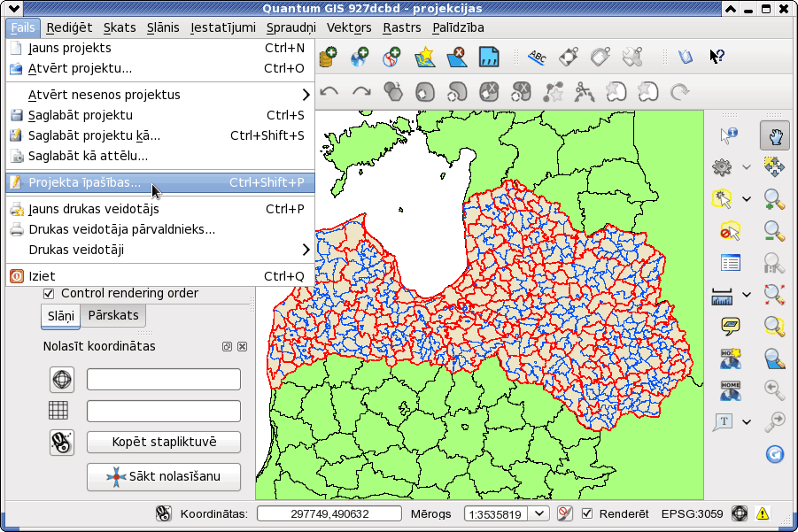Image resolution: width=798 pixels, height=532 pixels.
Task: Close the Nolasīt koordinātas panel
Action: pos(243,346)
